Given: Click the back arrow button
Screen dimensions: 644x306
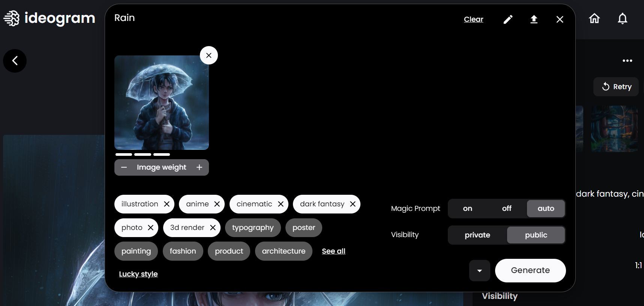Looking at the screenshot, I should tap(15, 61).
